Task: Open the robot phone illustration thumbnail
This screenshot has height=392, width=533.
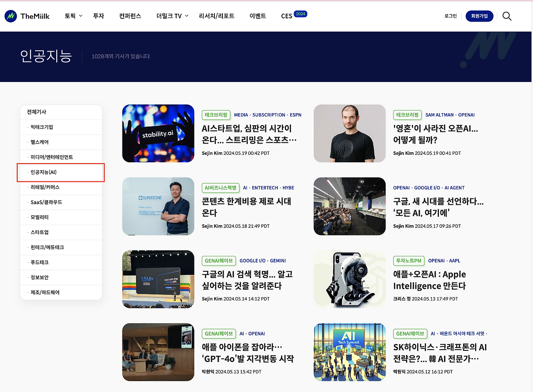Action: pyautogui.click(x=350, y=279)
